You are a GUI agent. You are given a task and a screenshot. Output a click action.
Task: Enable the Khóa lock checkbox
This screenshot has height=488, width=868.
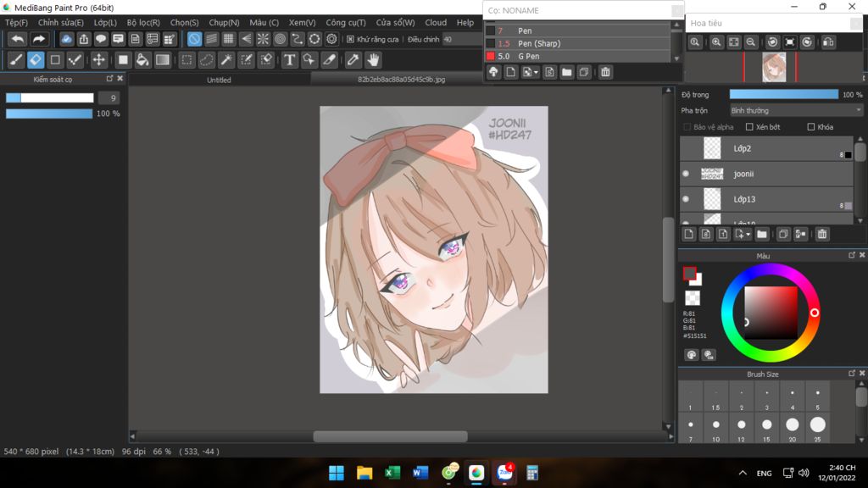pos(811,127)
